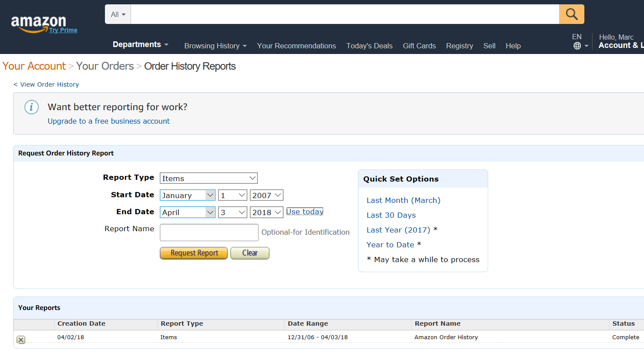Click the Use today link

[x=304, y=211]
